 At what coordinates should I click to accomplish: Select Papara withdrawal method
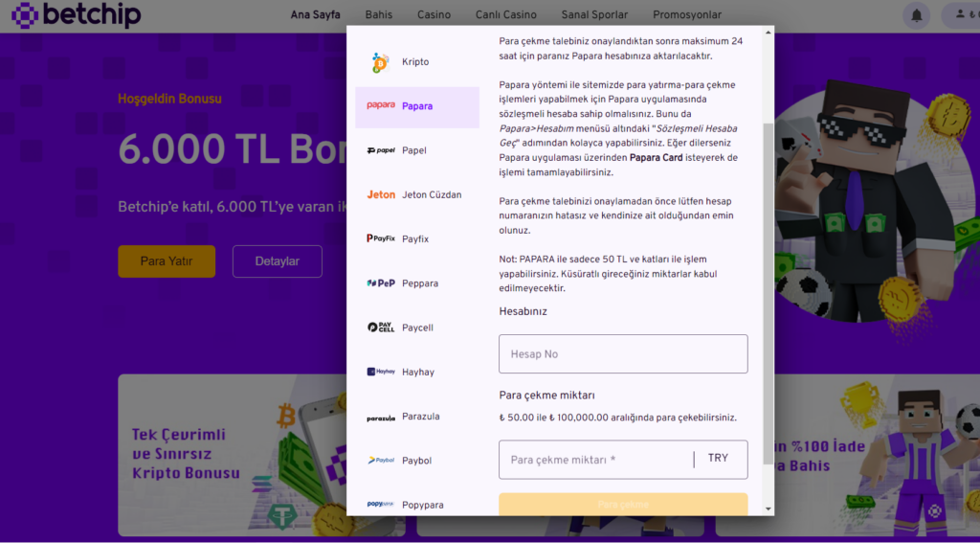click(417, 106)
